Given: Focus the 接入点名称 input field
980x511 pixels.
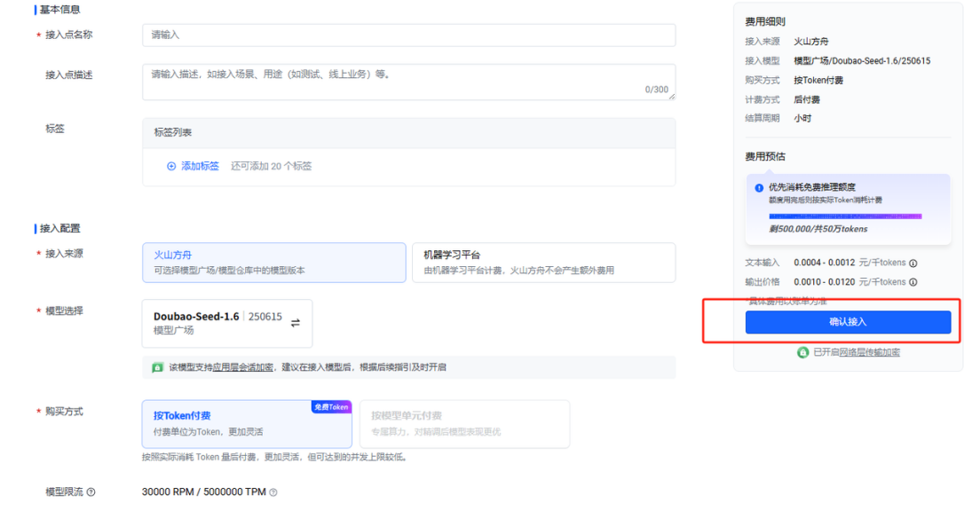Looking at the screenshot, I should pos(408,35).
